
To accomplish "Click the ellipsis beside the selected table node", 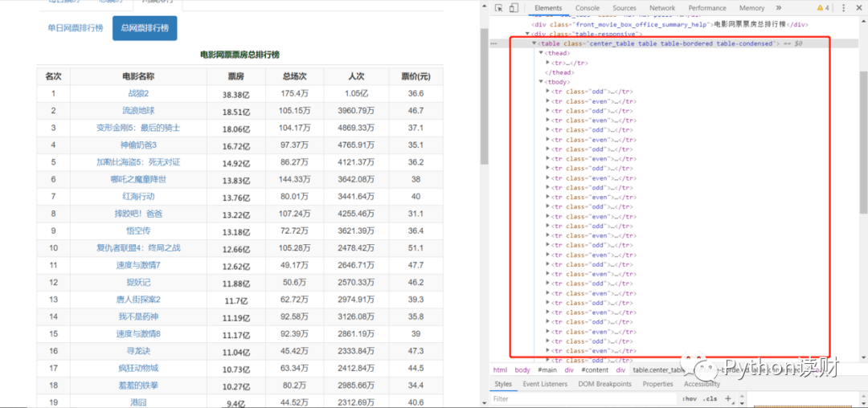I will click(x=493, y=43).
